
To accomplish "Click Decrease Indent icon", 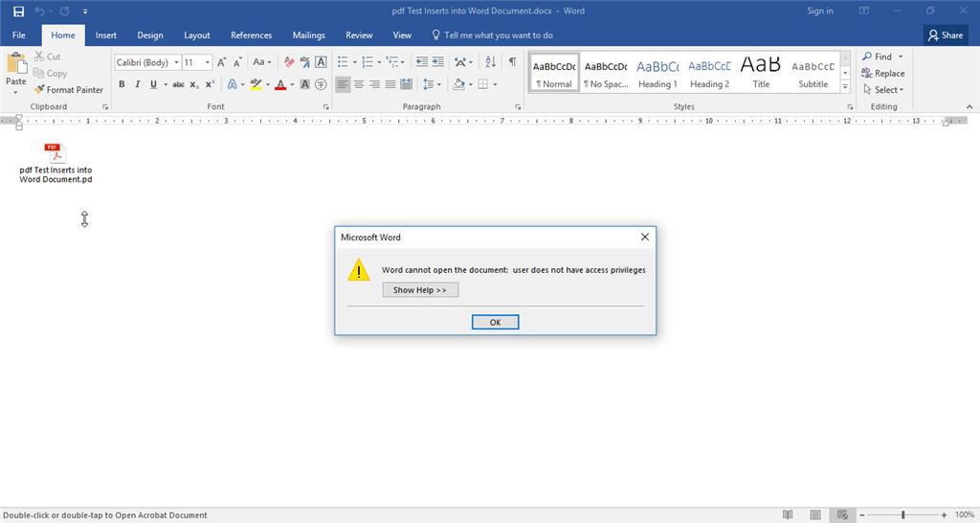I will tap(422, 62).
